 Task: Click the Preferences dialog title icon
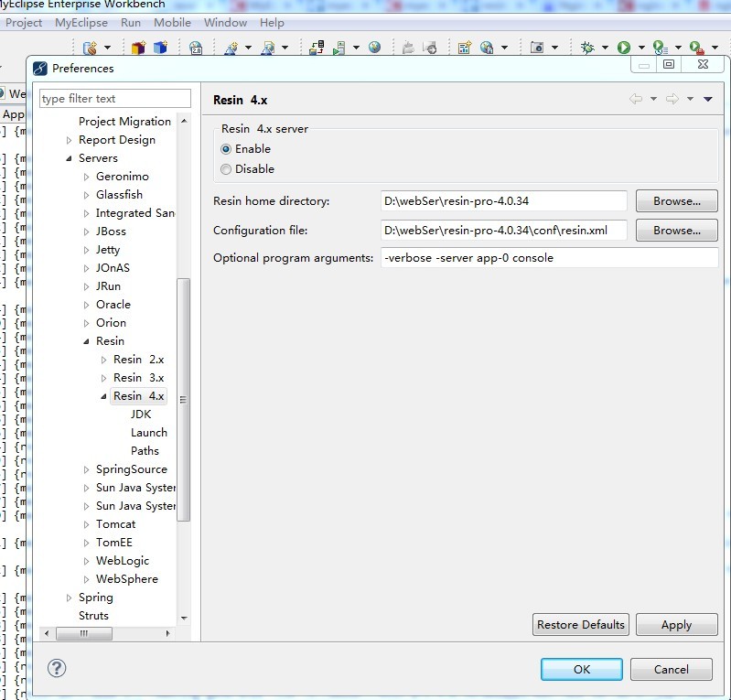coord(40,69)
